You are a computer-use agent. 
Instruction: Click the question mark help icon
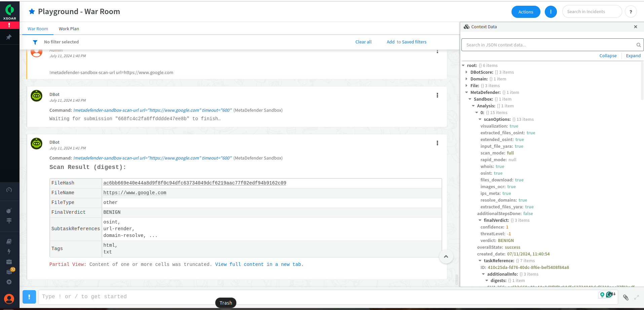coord(631,12)
